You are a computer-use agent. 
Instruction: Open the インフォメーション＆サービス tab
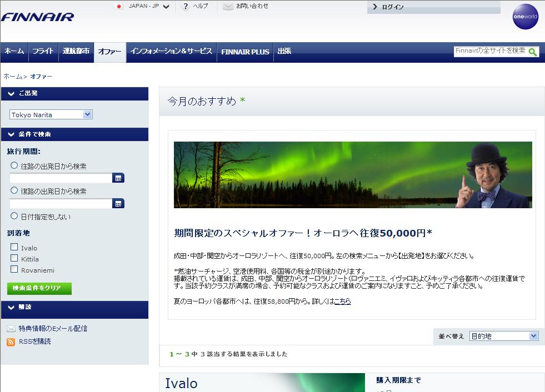[x=171, y=51]
